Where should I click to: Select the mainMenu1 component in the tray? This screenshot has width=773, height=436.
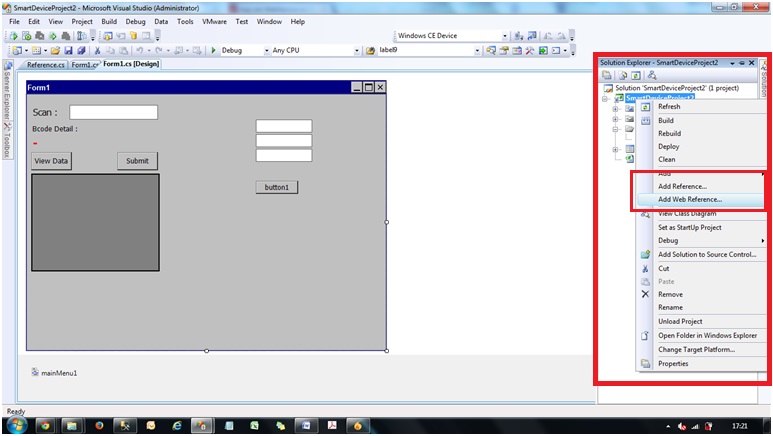pos(54,373)
